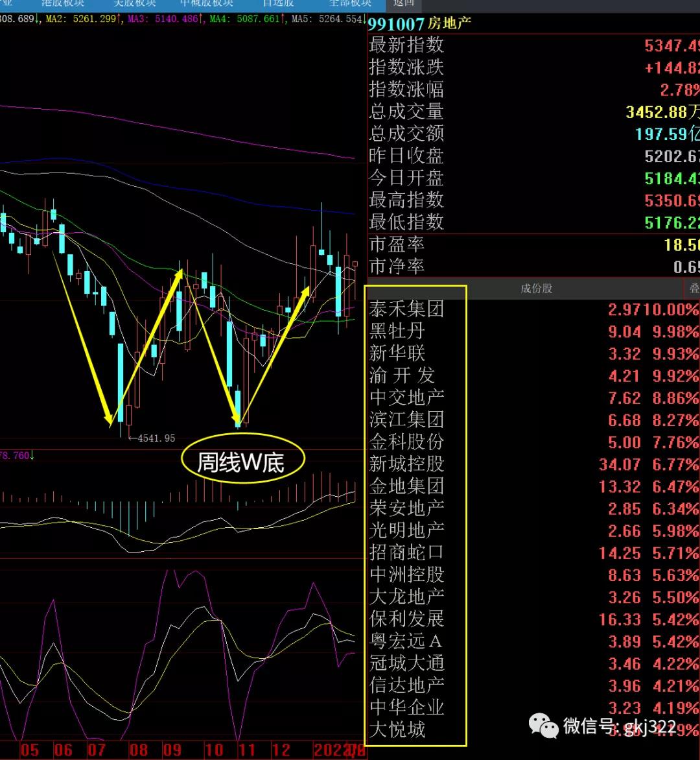Viewport: 700px width, 760px height.
Task: Click the WeChat logo icon in watermark
Action: click(x=543, y=725)
